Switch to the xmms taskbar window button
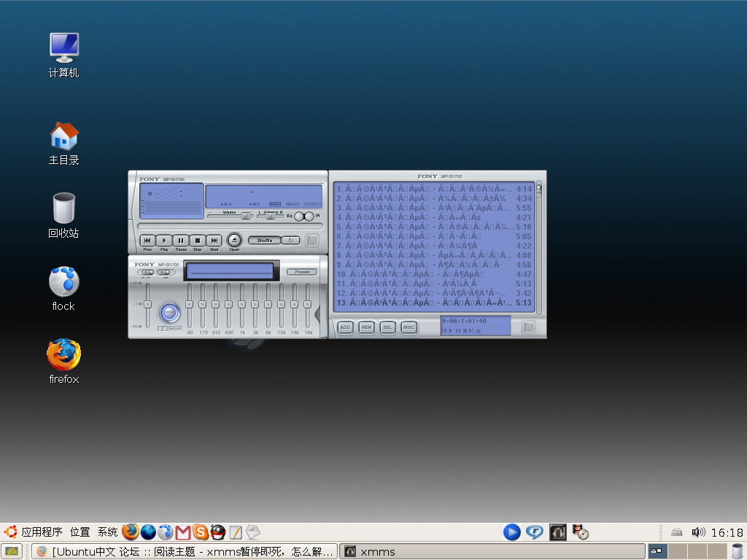This screenshot has height=560, width=747. (x=492, y=551)
